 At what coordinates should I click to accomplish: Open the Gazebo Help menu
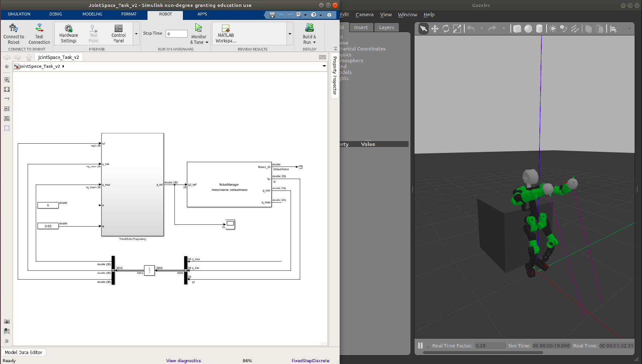click(429, 15)
